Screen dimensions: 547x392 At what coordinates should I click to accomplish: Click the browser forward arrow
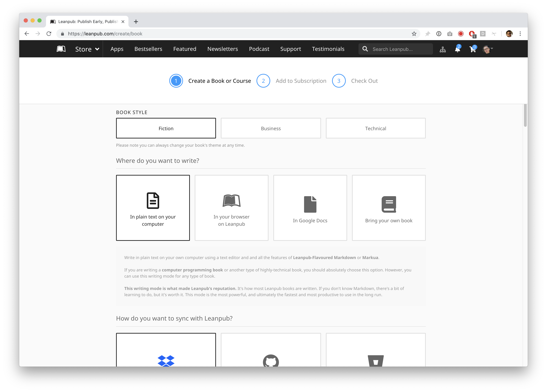[x=38, y=34]
